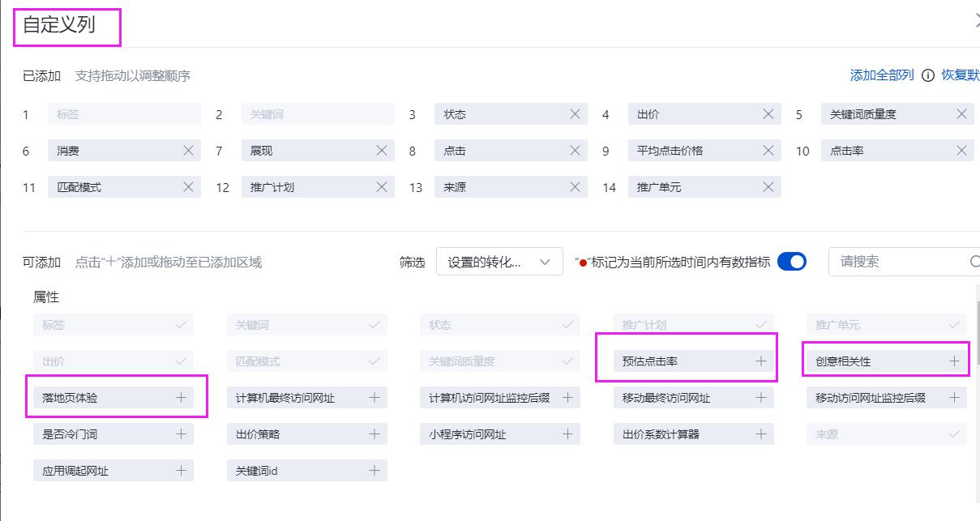The height and width of the screenshot is (521, 980).
Task: Add 计算机最终访问网址 with plus icon
Action: point(374,398)
